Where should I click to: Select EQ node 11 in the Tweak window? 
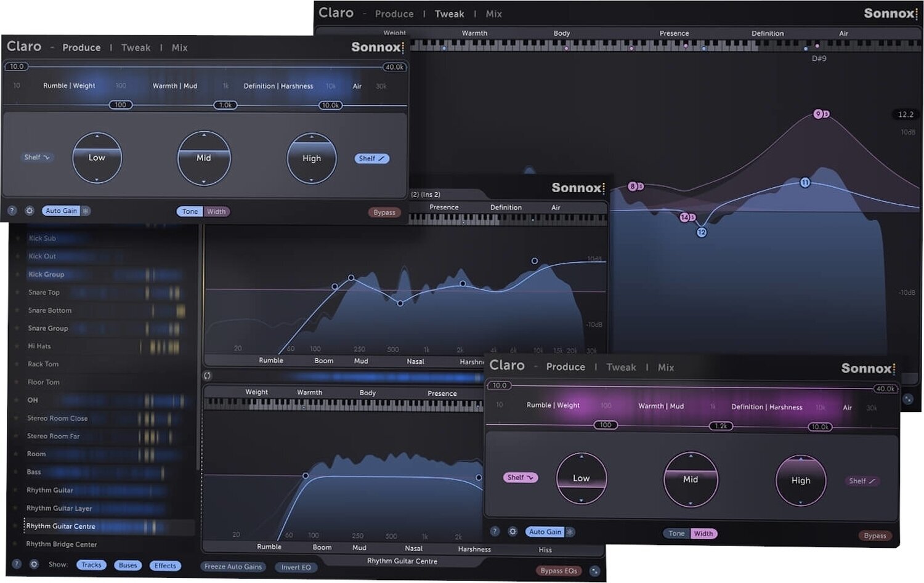coord(804,182)
